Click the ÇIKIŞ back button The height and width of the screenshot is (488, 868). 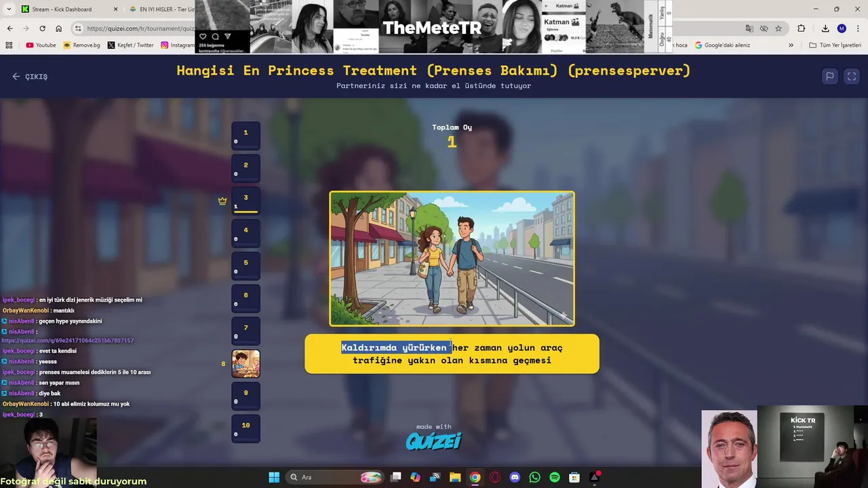point(30,77)
